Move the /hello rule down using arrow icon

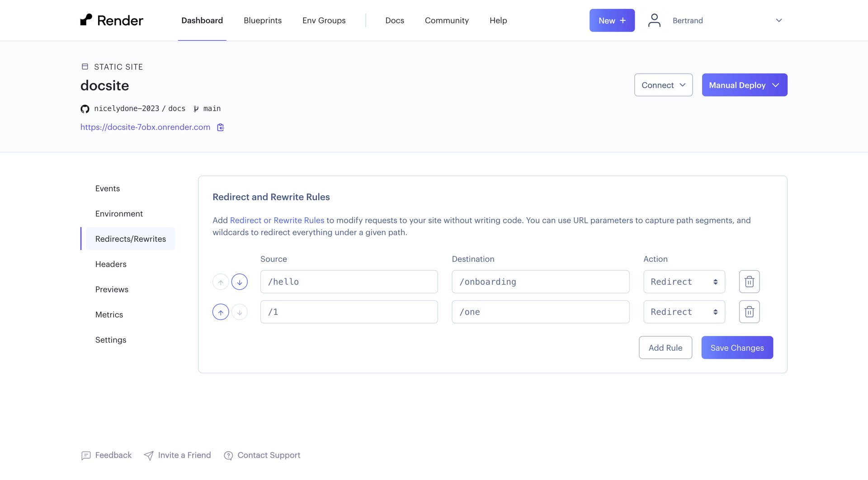(x=240, y=282)
